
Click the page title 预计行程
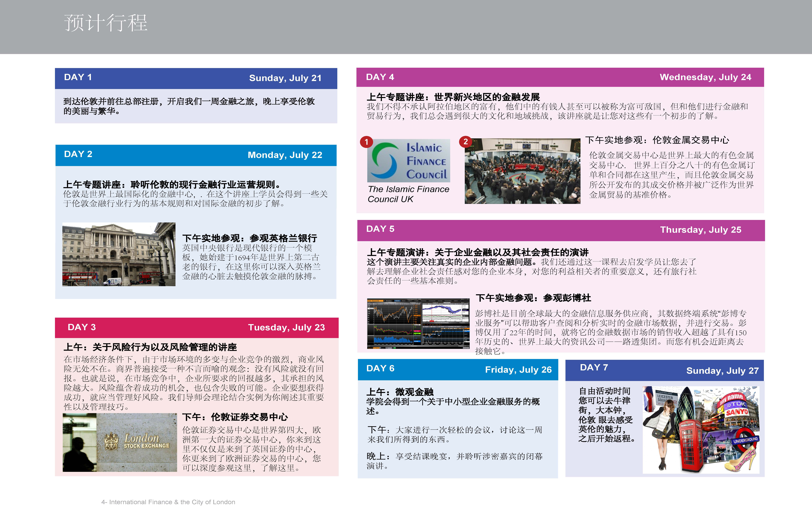point(106,23)
